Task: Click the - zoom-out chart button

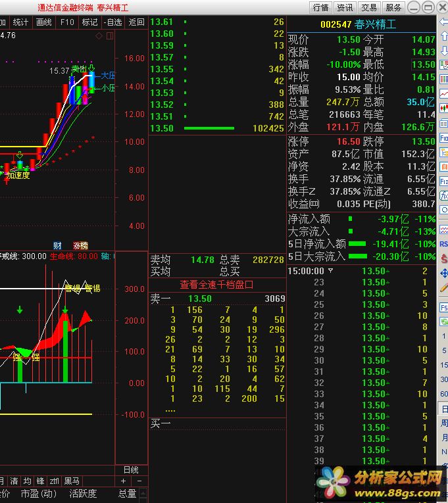Action: click(x=139, y=481)
